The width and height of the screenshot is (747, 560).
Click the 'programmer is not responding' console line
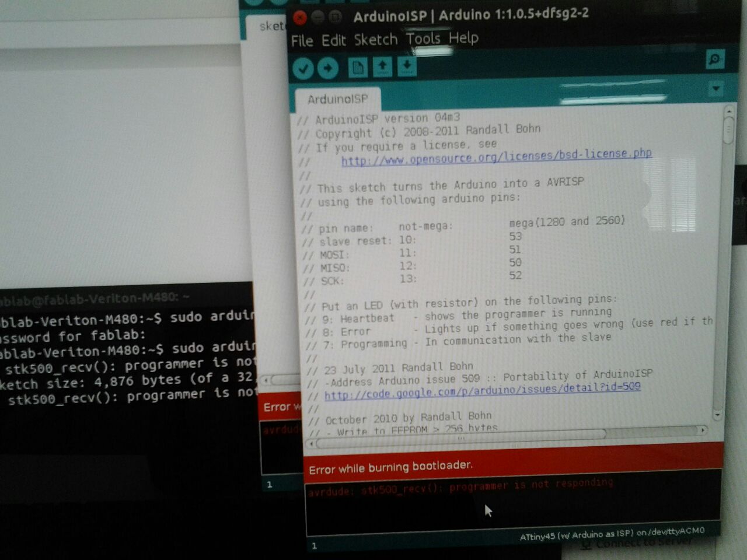click(461, 487)
